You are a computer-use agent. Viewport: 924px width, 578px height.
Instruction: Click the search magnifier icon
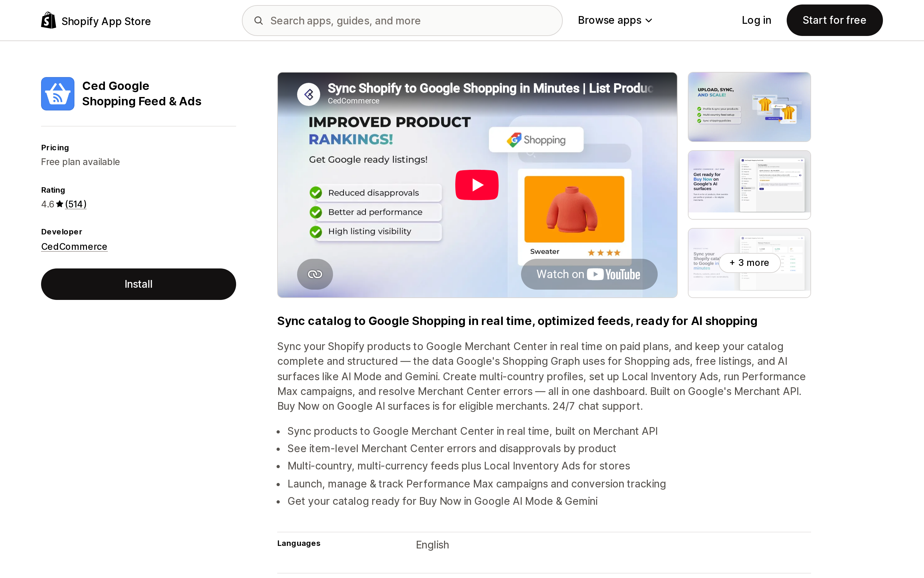(259, 21)
